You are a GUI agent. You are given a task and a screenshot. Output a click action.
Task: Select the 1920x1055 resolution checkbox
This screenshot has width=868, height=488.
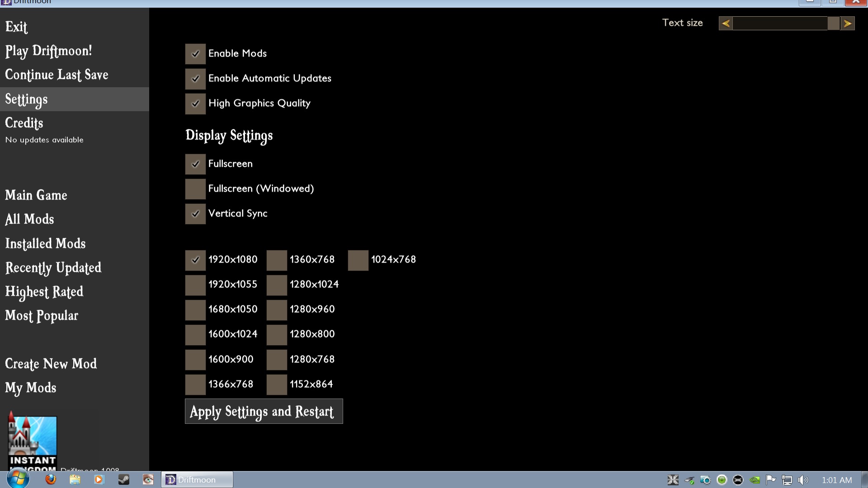[x=195, y=285]
